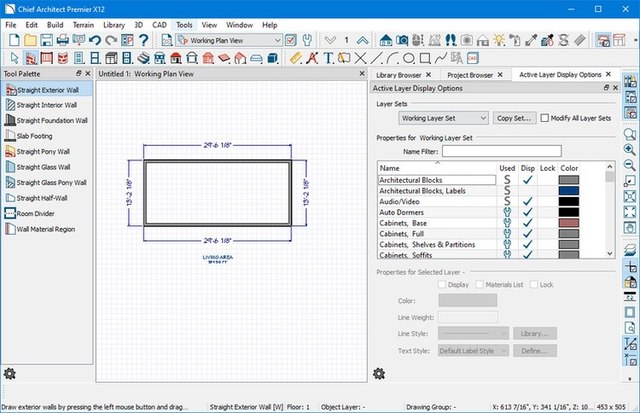
Task: Pick the Room Divider tool
Action: click(38, 213)
